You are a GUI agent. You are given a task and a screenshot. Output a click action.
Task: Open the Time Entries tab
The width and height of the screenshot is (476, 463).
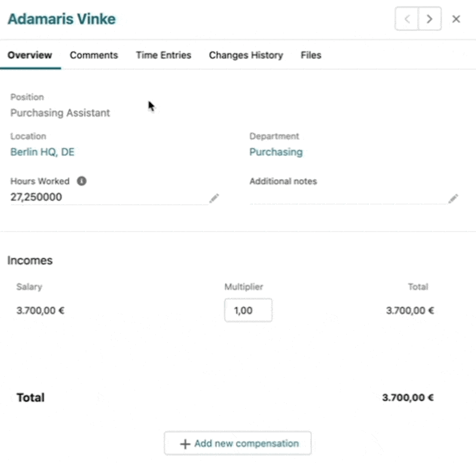pos(164,55)
